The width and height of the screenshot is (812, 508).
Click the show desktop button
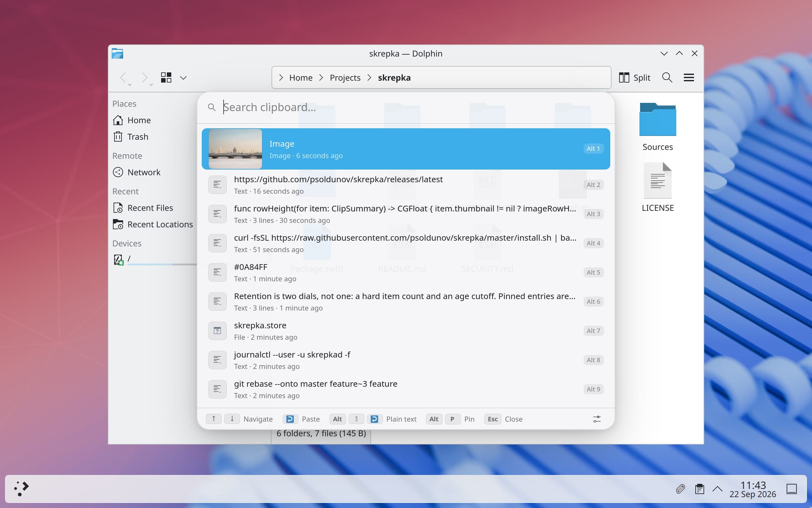(x=791, y=489)
